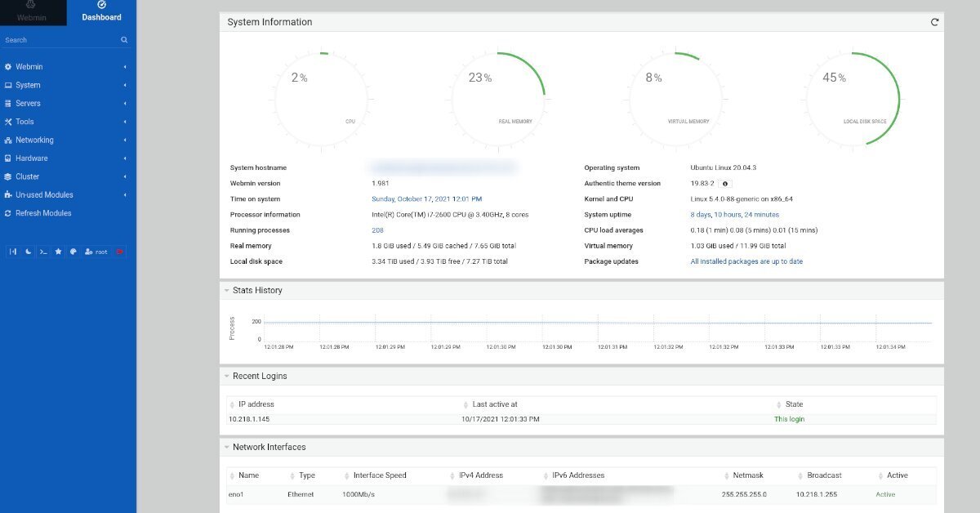The height and width of the screenshot is (513, 980).
Task: Collapse the Recent Logins section
Action: [x=225, y=377]
